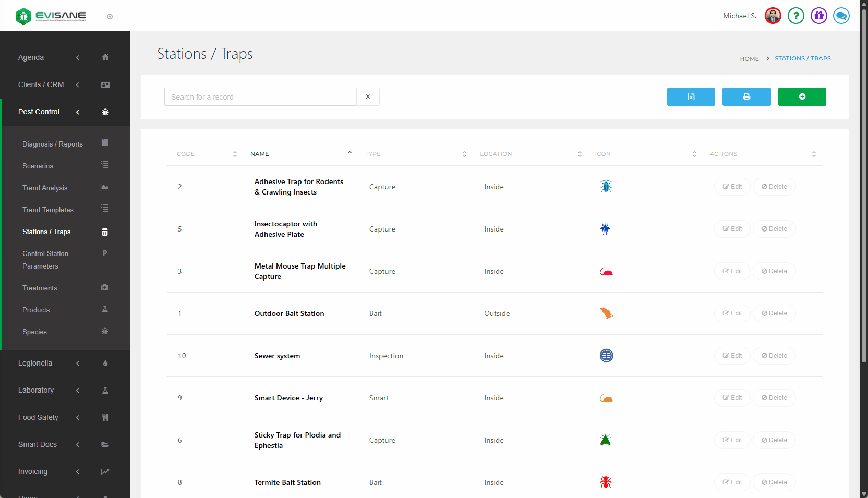The height and width of the screenshot is (498, 868).
Task: Click red termite icon in Termite Bait row
Action: tap(606, 482)
